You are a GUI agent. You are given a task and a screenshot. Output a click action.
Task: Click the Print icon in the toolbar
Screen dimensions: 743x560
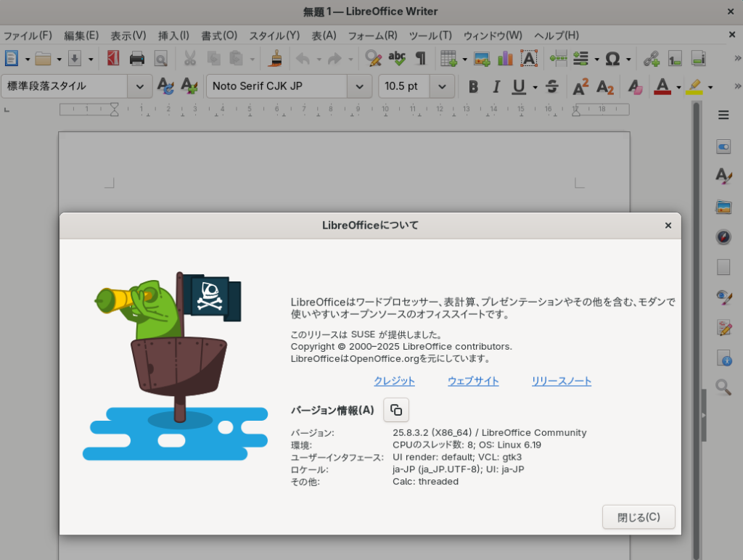[137, 59]
